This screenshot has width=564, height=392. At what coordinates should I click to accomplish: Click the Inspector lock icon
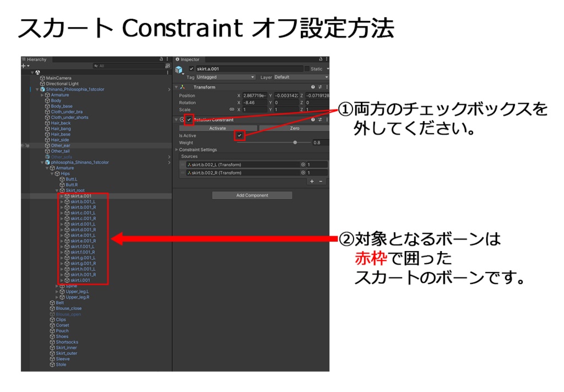click(x=321, y=59)
